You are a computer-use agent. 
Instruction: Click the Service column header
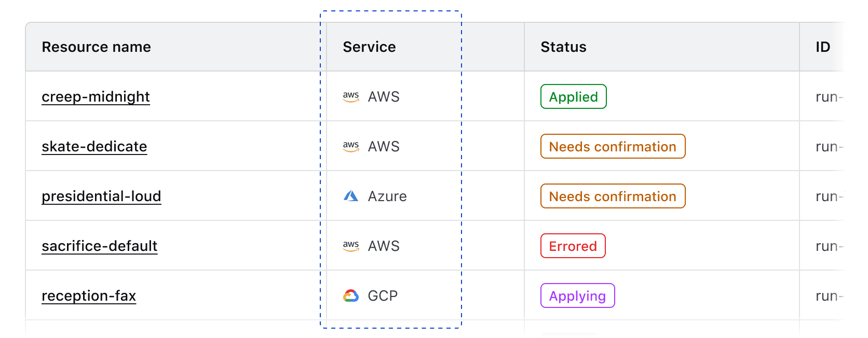(369, 47)
